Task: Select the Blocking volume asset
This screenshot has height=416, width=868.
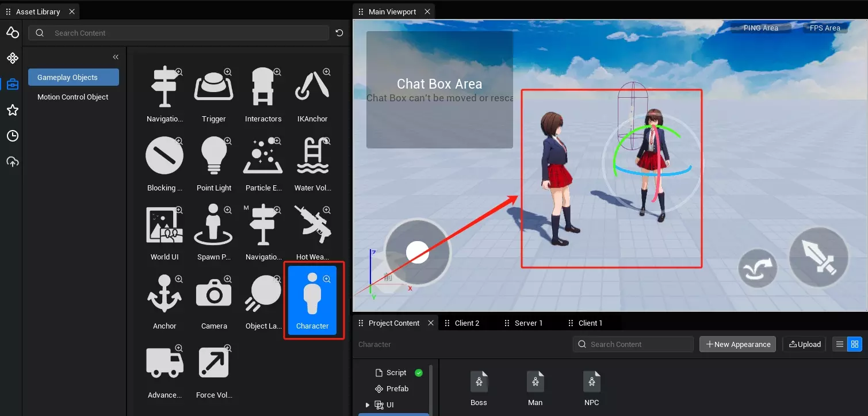Action: point(165,164)
